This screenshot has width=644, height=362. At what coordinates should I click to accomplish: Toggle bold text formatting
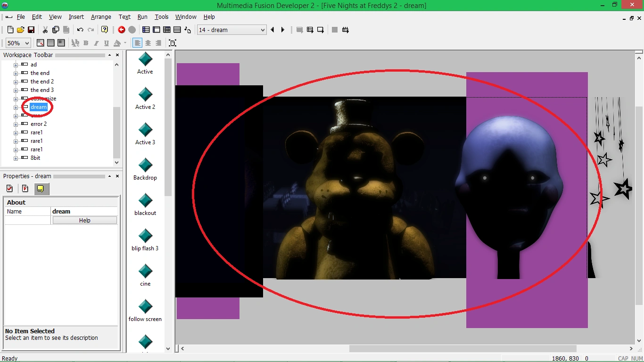click(x=86, y=43)
